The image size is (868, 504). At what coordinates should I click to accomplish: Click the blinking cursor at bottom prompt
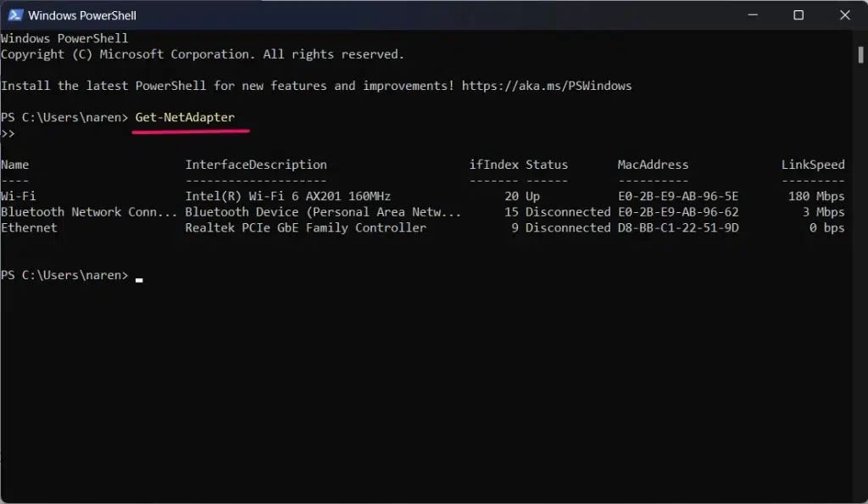pos(139,280)
